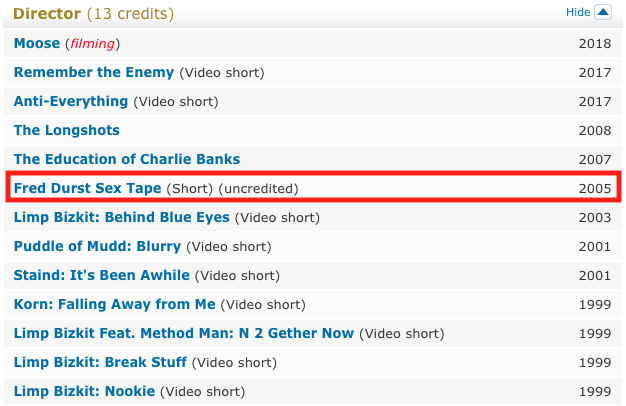Image resolution: width=626 pixels, height=406 pixels.
Task: Click the Limp Bizkit: Break Stuff link
Action: 99,362
